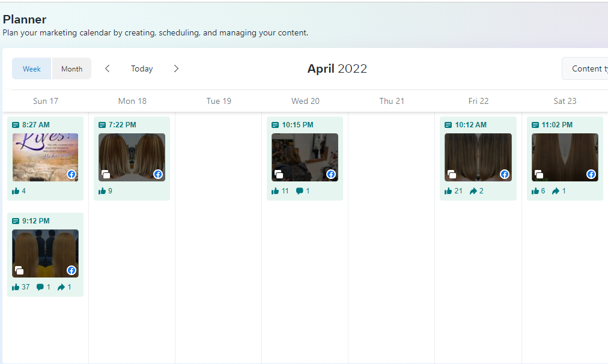The height and width of the screenshot is (364, 608).
Task: Open the 10:15 PM post thumbnail
Action: [x=305, y=157]
